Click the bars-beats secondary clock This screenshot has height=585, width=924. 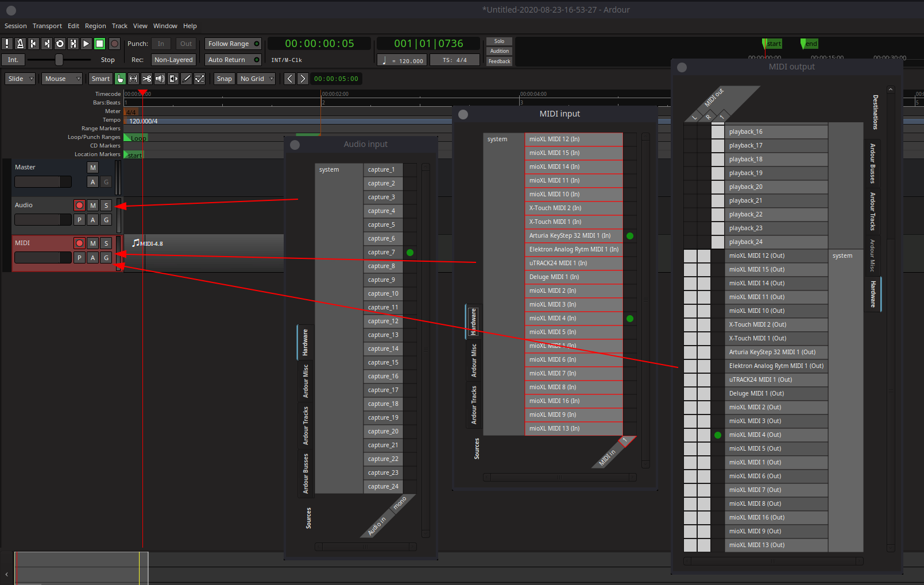point(428,44)
